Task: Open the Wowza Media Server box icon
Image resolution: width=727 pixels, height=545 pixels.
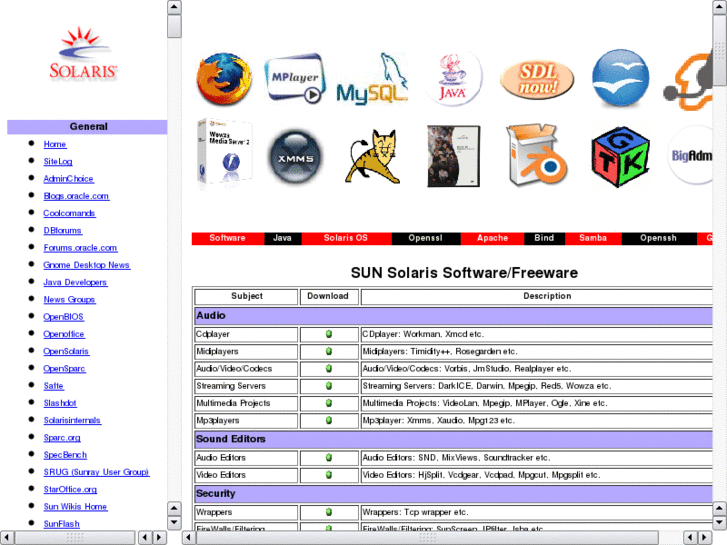Action: pos(225,153)
